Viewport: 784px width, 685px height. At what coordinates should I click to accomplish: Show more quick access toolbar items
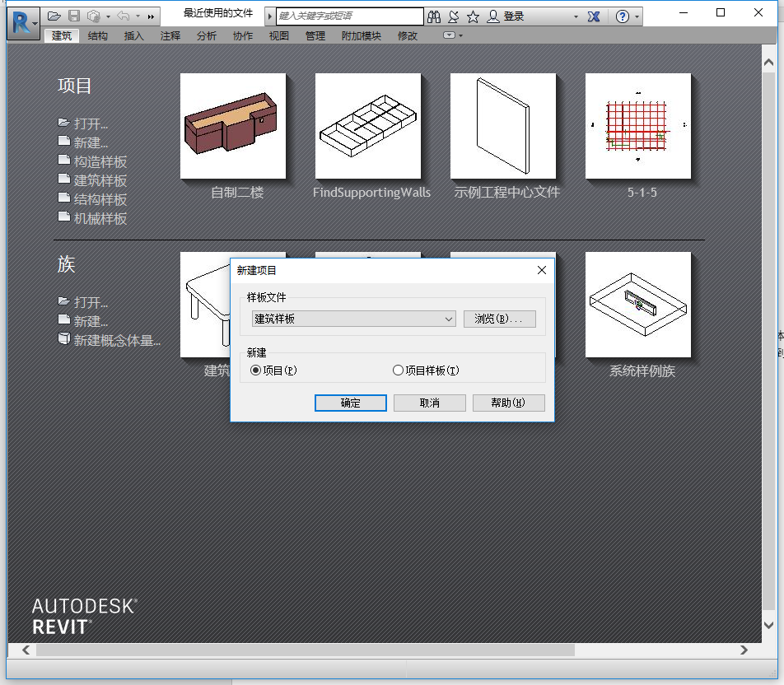coord(151,16)
